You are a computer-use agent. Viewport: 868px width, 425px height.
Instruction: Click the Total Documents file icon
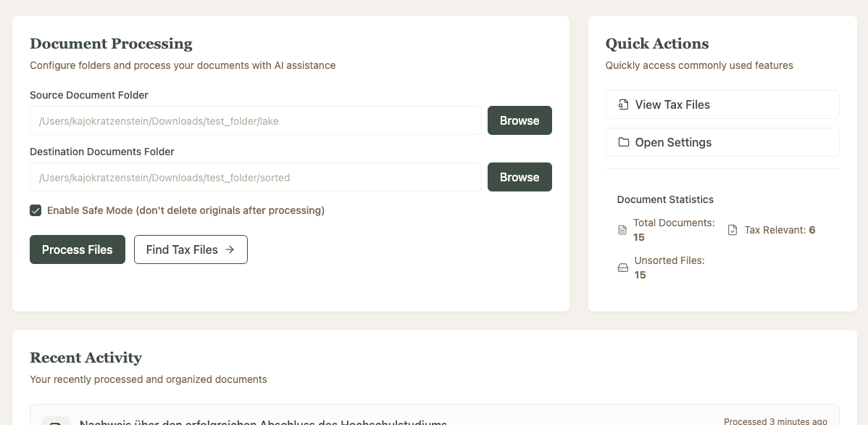pyautogui.click(x=622, y=230)
